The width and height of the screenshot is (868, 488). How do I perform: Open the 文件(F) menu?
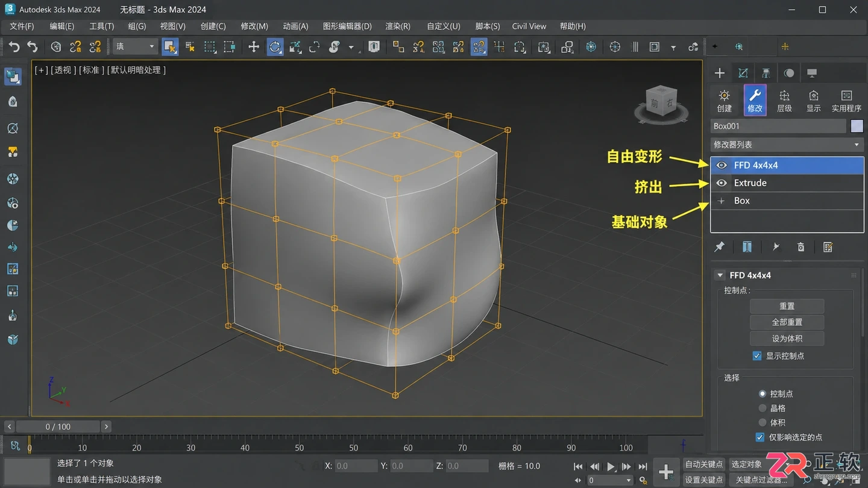click(22, 26)
